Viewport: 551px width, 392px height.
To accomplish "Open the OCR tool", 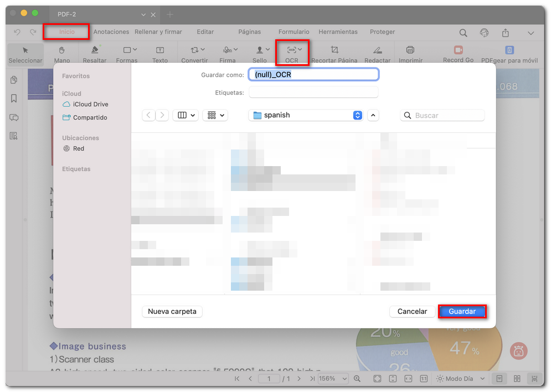I will click(292, 53).
